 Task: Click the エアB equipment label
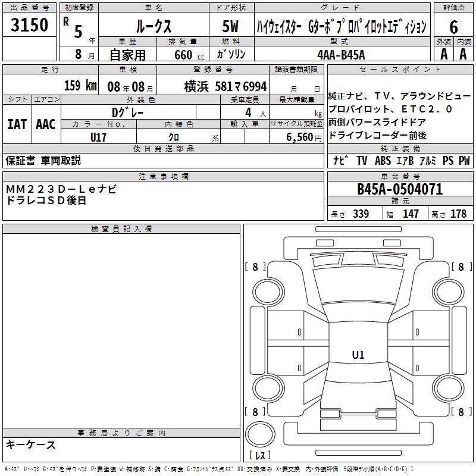pos(405,161)
